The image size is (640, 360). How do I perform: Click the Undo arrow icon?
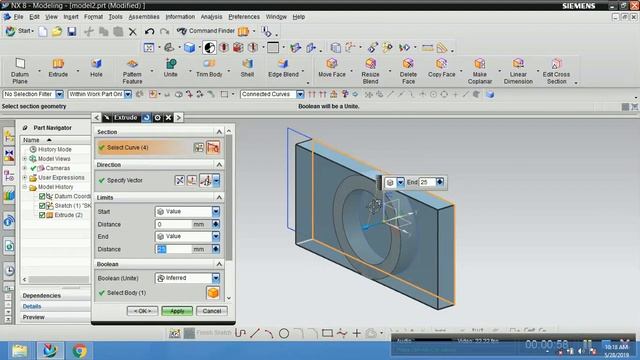pyautogui.click(x=149, y=31)
